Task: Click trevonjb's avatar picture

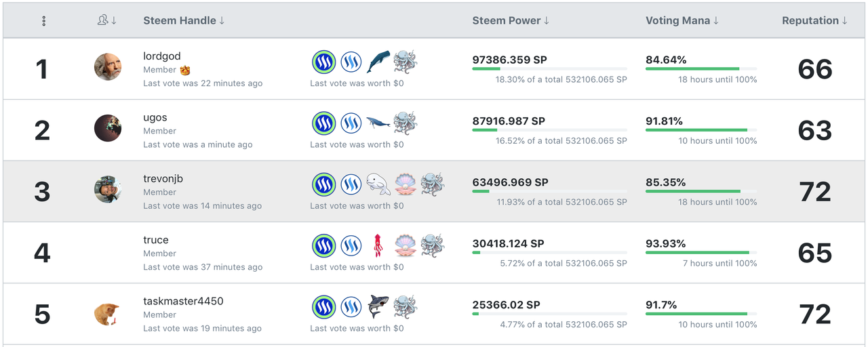Action: [108, 189]
